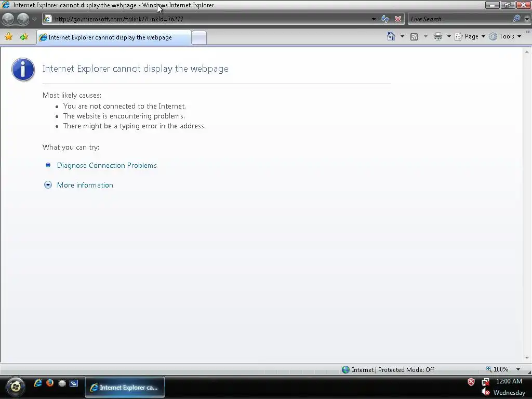This screenshot has height=399, width=532.
Task: Launch Firefox from Quick Launch
Action: (x=50, y=383)
